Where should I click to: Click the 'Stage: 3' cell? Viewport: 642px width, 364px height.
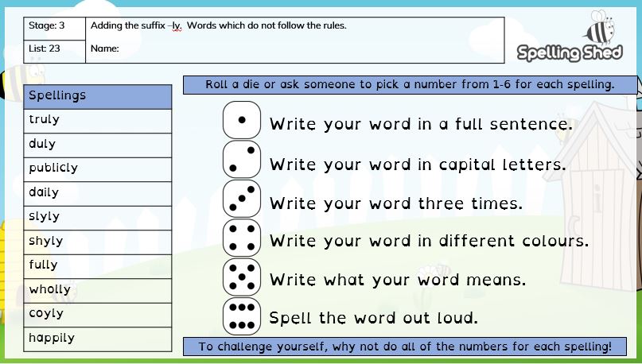tap(54, 29)
